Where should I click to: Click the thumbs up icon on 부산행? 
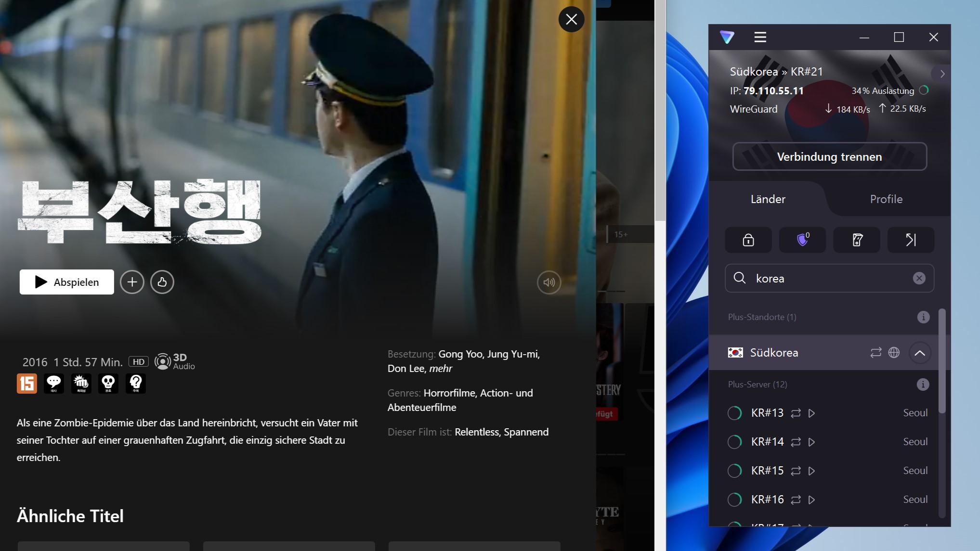point(161,281)
